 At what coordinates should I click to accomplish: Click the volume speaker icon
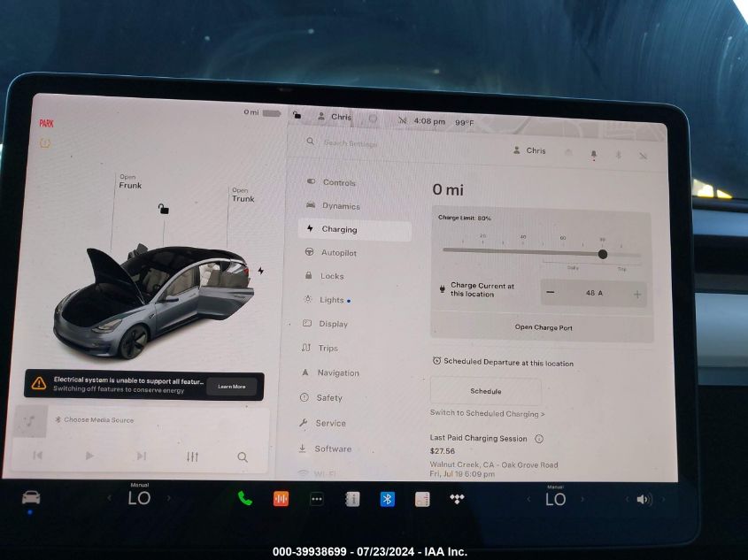(644, 499)
